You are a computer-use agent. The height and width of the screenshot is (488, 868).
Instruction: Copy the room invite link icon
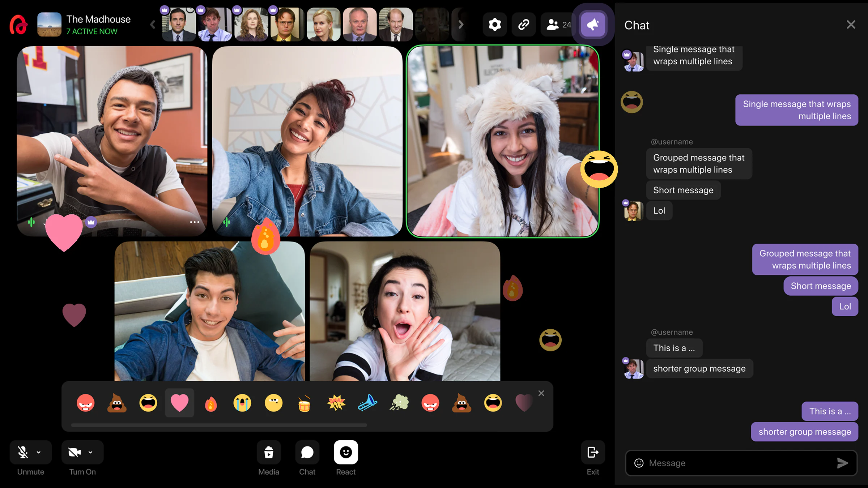click(524, 25)
